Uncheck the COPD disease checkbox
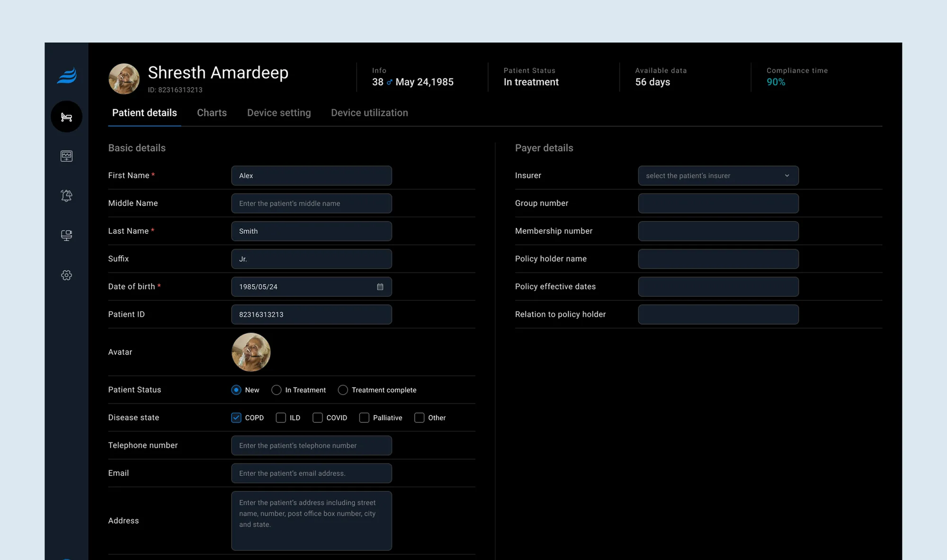Viewport: 947px width, 560px height. point(236,418)
